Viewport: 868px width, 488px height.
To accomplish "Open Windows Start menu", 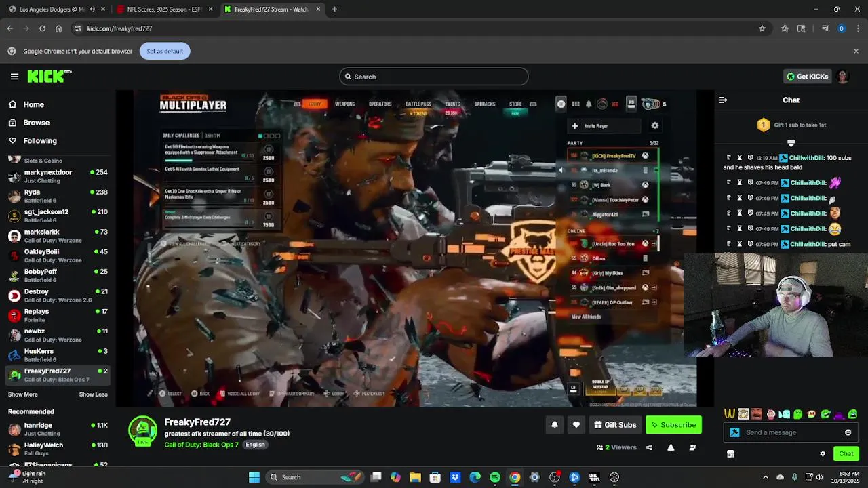I will click(x=254, y=477).
